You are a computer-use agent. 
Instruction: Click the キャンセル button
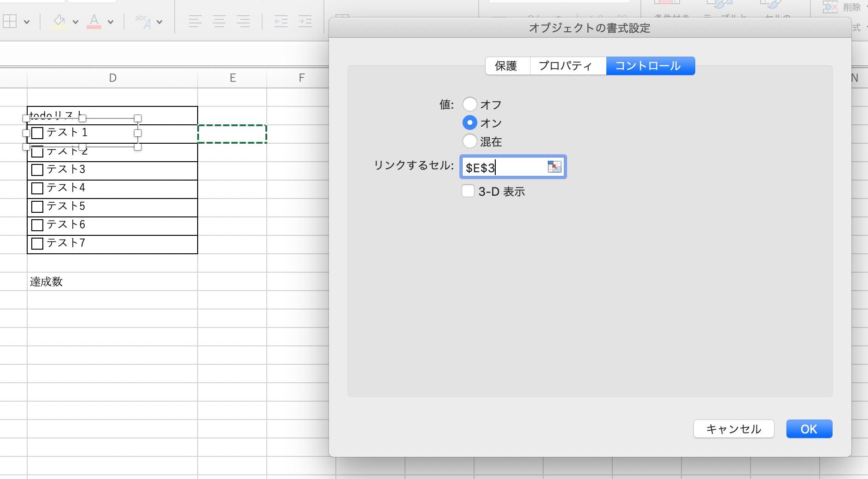point(733,429)
